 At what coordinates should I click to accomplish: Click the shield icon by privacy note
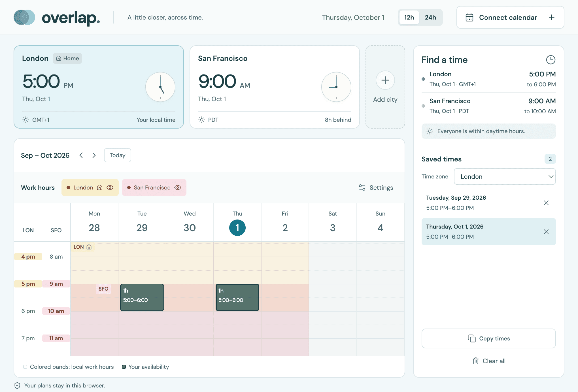[x=17, y=385]
